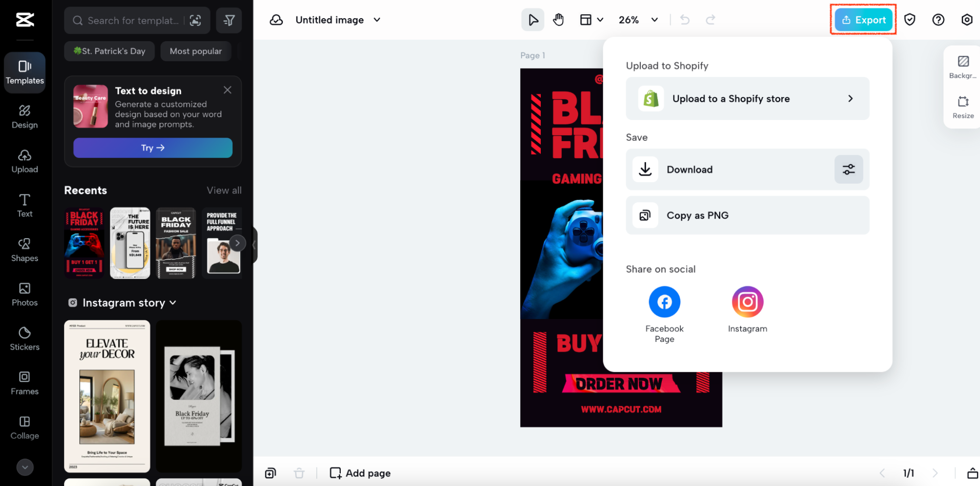The height and width of the screenshot is (486, 980).
Task: Search templates by image icon
Action: tap(196, 21)
